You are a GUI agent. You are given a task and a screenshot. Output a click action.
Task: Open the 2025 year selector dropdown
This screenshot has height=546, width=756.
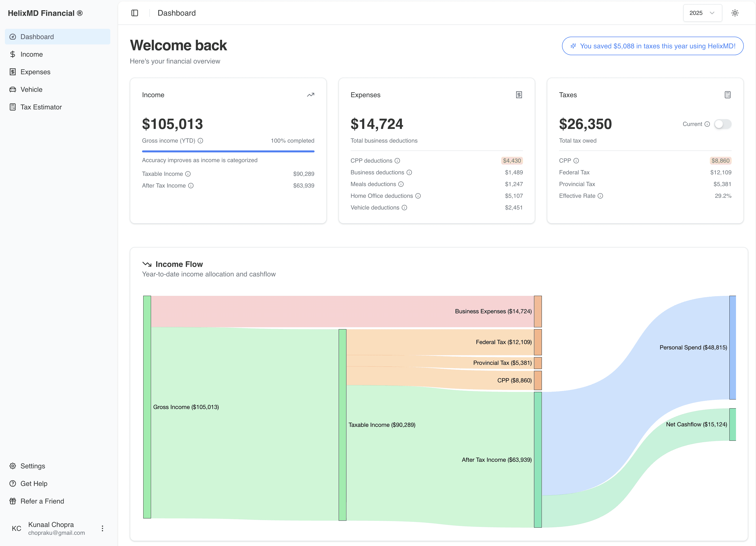click(702, 13)
